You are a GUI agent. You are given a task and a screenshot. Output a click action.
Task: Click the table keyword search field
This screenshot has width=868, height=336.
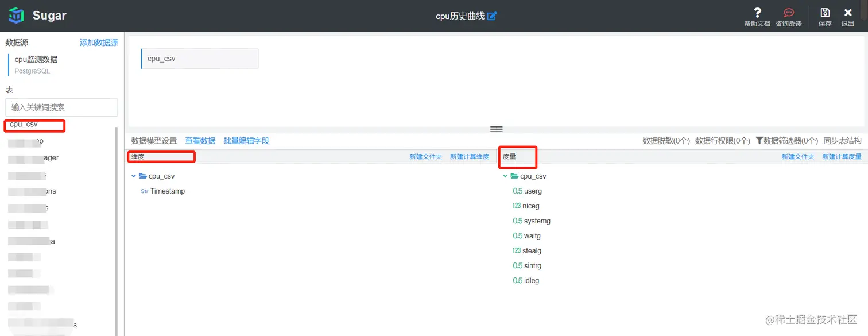(61, 107)
